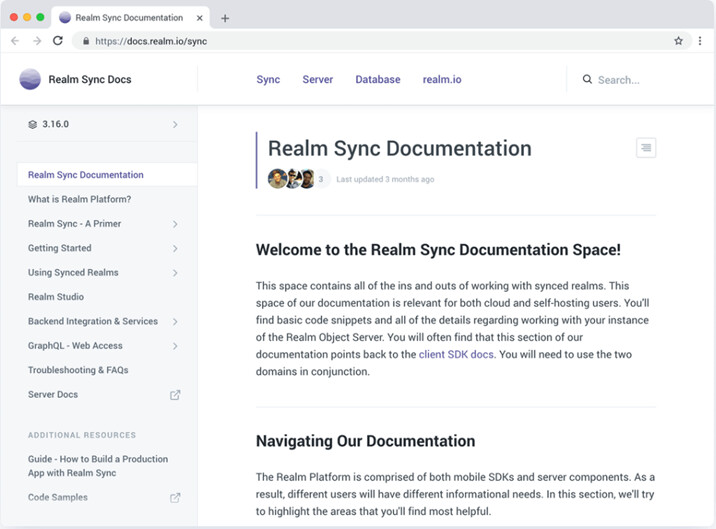716x529 pixels.
Task: Click the Last updated 3 months ago text
Action: (385, 179)
